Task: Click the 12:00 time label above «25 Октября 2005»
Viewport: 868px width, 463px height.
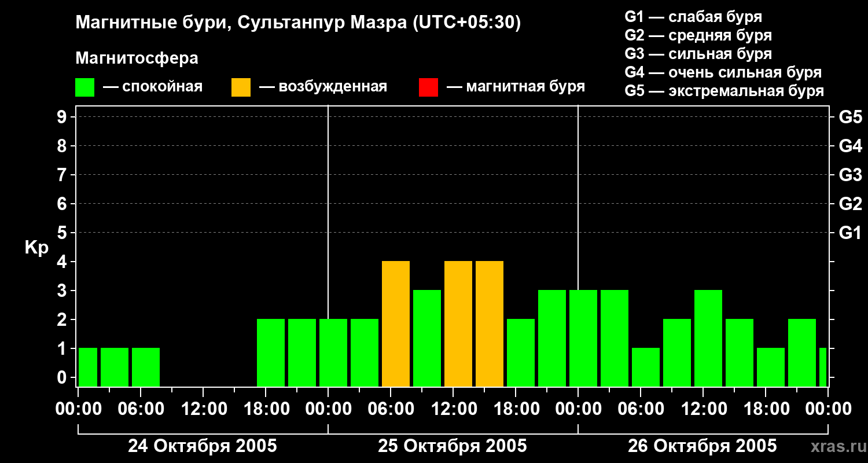Action: coord(453,409)
